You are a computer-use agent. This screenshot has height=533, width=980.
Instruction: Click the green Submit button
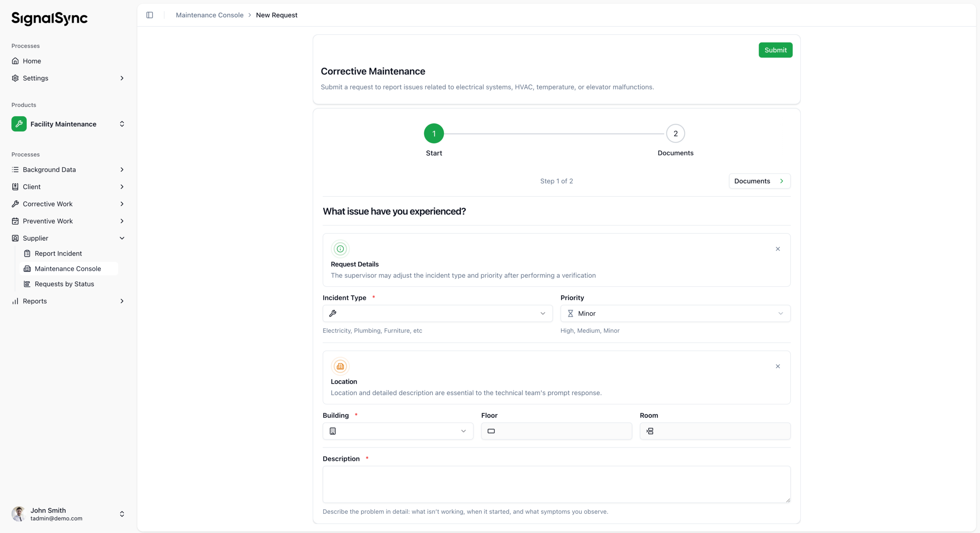[775, 50]
